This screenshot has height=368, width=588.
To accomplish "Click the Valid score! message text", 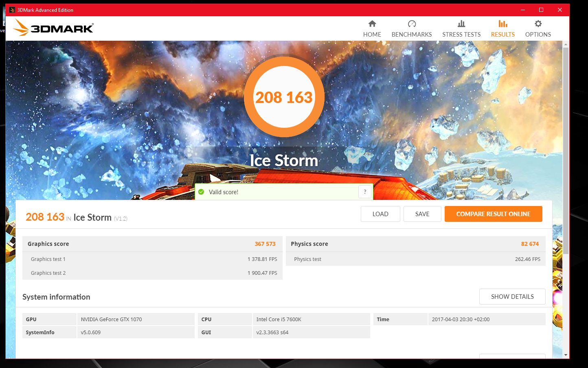I will (x=224, y=192).
